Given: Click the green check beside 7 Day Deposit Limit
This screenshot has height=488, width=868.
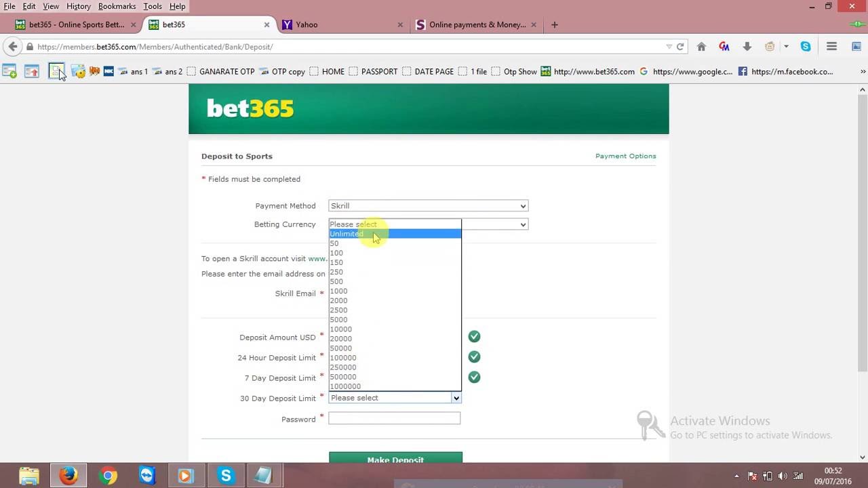Looking at the screenshot, I should point(474,377).
